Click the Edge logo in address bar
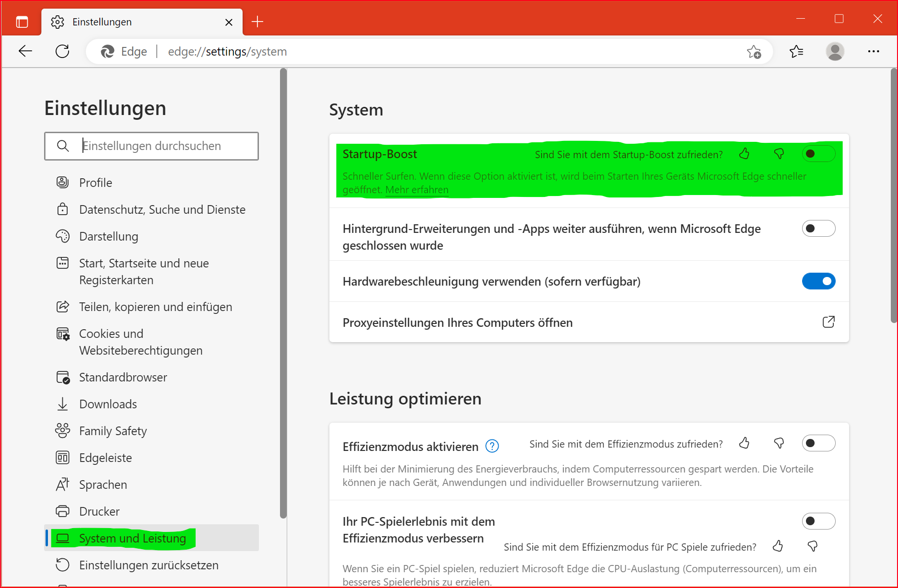 point(107,51)
